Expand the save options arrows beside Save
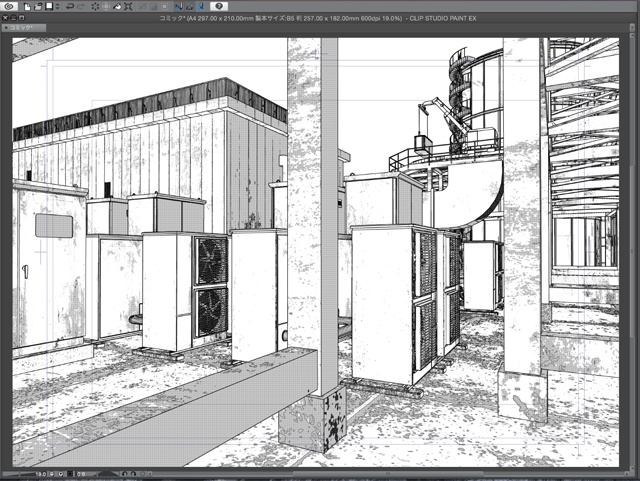Image resolution: width=640 pixels, height=481 pixels. point(57,7)
